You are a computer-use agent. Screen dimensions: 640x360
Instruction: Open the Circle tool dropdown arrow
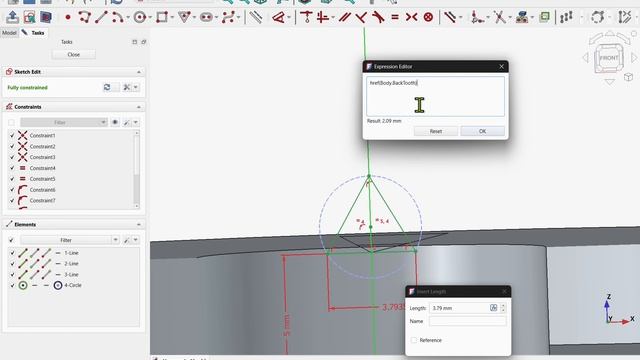pyautogui.click(x=150, y=18)
